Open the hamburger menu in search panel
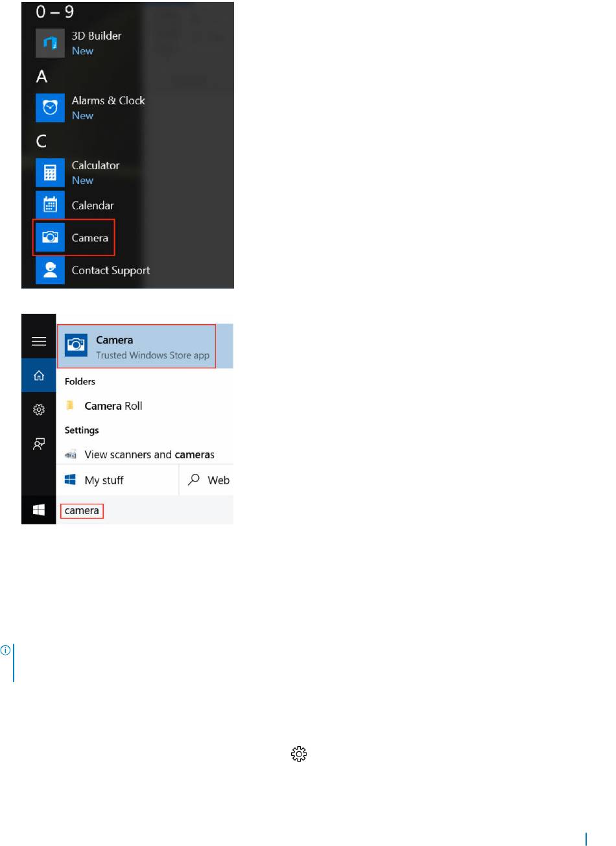 39,341
